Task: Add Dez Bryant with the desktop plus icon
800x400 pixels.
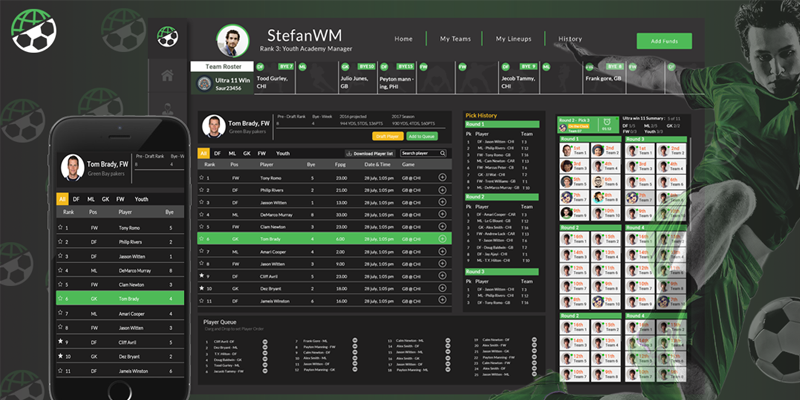Action: pos(442,288)
